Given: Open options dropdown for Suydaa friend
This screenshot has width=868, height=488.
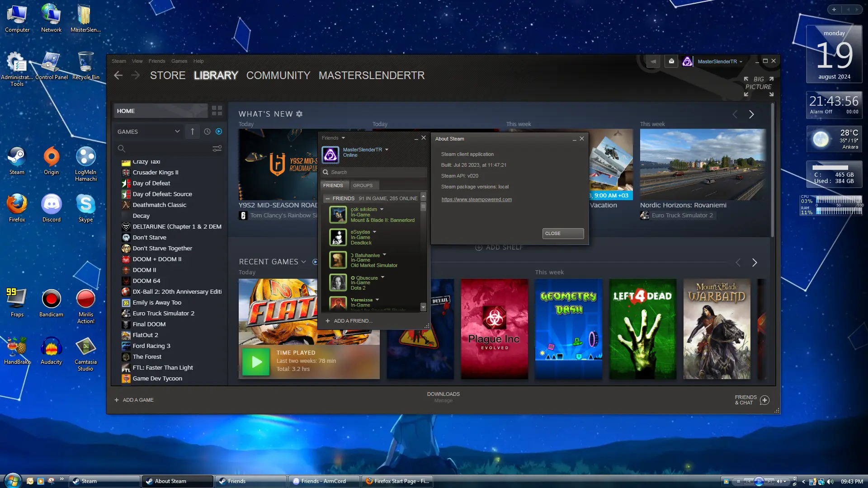Looking at the screenshot, I should point(374,232).
